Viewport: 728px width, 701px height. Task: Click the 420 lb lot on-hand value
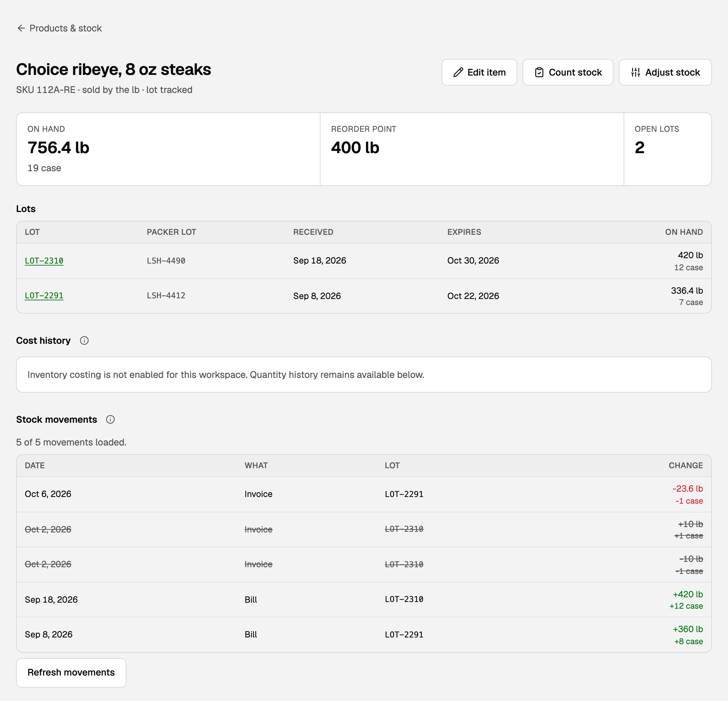[x=690, y=255]
